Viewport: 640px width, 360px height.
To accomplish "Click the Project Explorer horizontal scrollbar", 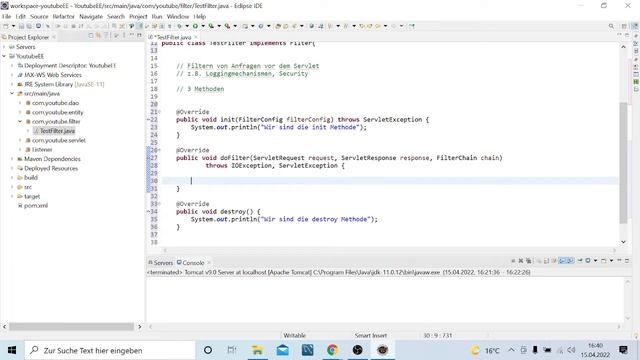I will pos(71,327).
